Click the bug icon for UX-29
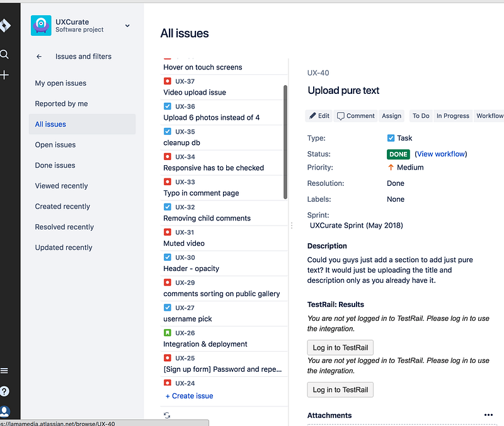Screen dimensions: 504x426 168,282
